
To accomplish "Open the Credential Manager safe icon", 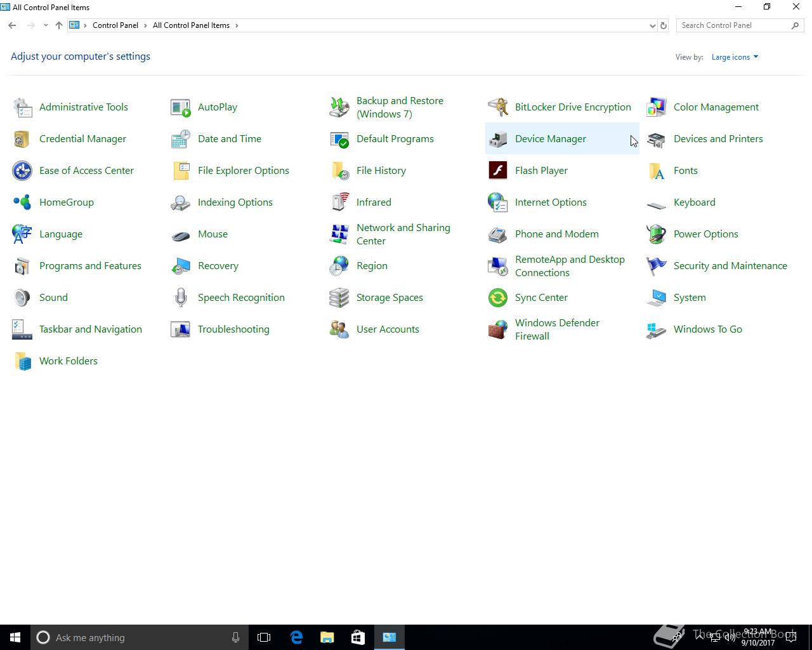I will [22, 139].
